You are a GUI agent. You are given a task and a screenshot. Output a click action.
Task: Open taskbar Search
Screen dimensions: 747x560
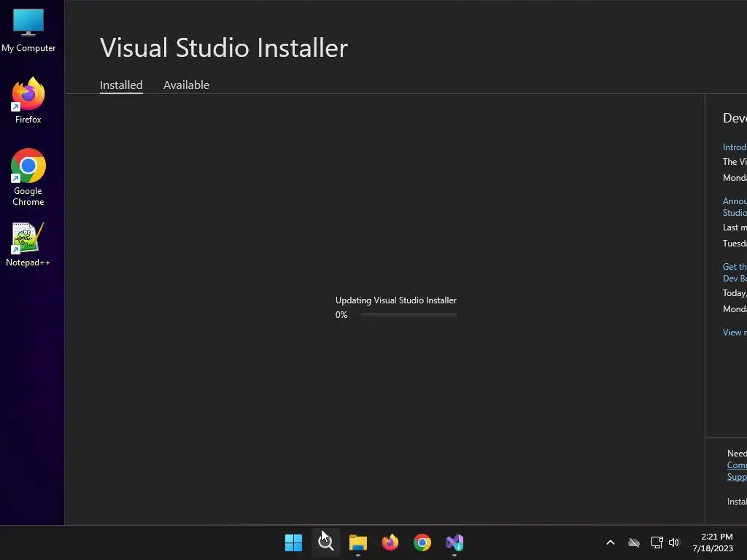coord(326,542)
